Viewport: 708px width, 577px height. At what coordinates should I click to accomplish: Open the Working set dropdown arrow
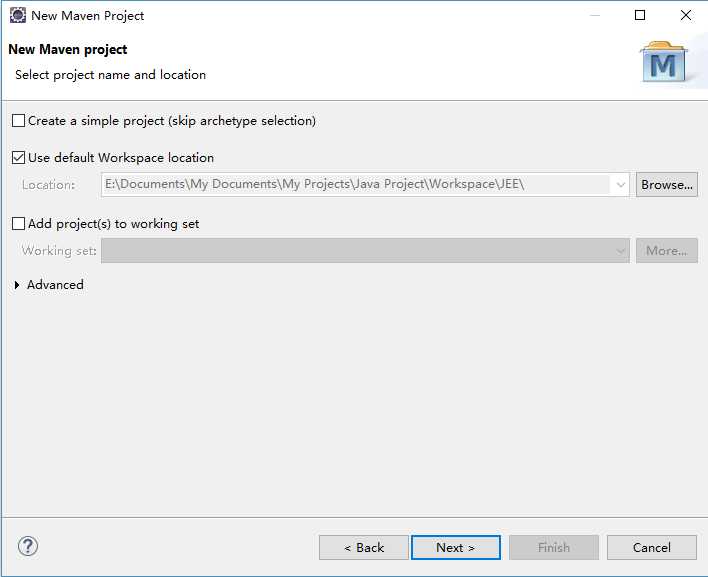[621, 251]
